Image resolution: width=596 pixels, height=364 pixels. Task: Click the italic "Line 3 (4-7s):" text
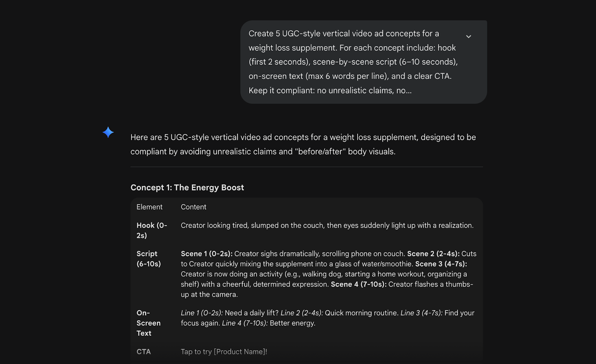(421, 313)
